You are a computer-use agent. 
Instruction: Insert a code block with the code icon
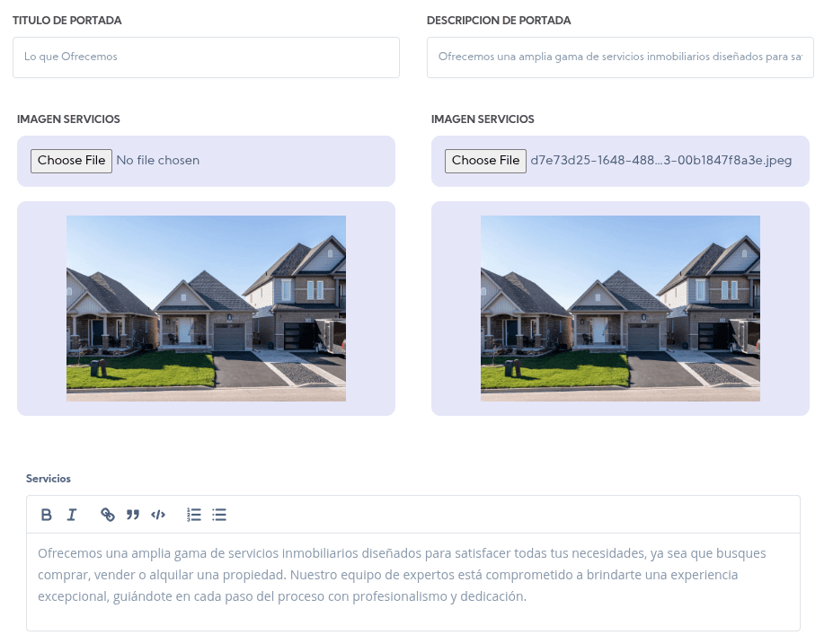(158, 515)
